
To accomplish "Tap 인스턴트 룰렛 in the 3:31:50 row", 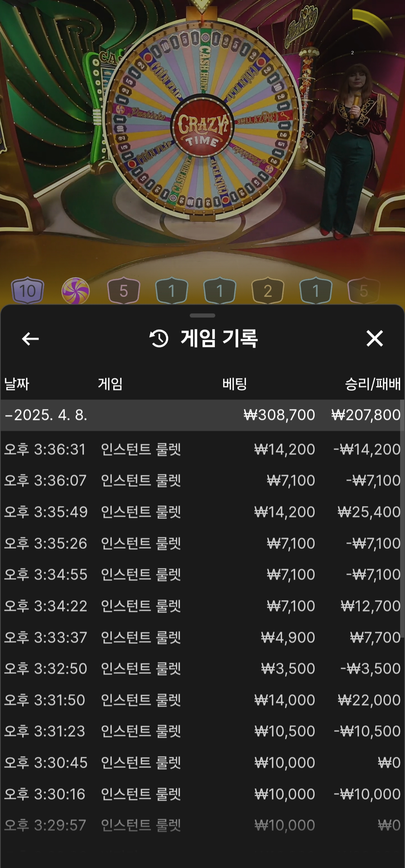I will tap(141, 700).
